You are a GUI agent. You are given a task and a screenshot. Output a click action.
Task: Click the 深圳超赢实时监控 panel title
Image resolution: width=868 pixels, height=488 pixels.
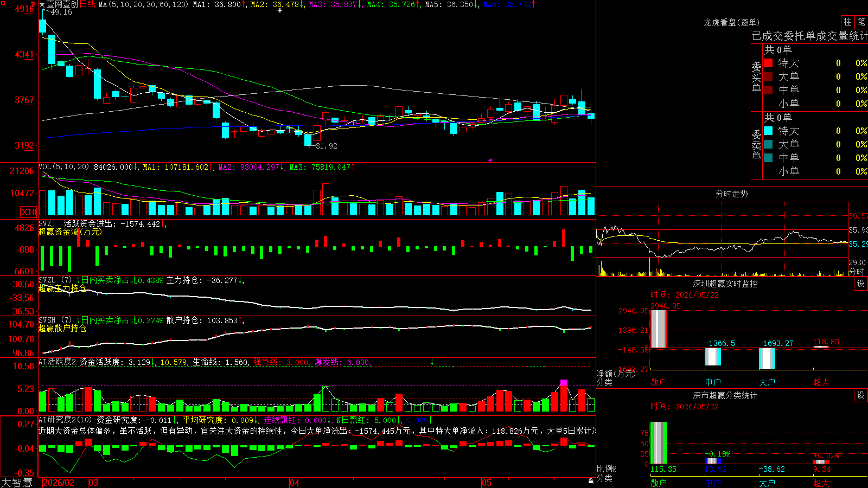[725, 284]
